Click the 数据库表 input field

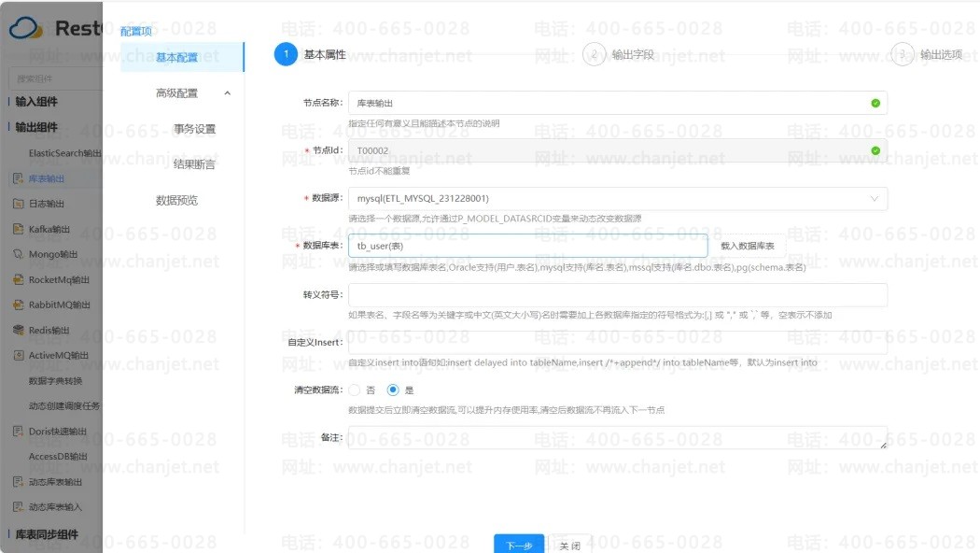coord(527,246)
